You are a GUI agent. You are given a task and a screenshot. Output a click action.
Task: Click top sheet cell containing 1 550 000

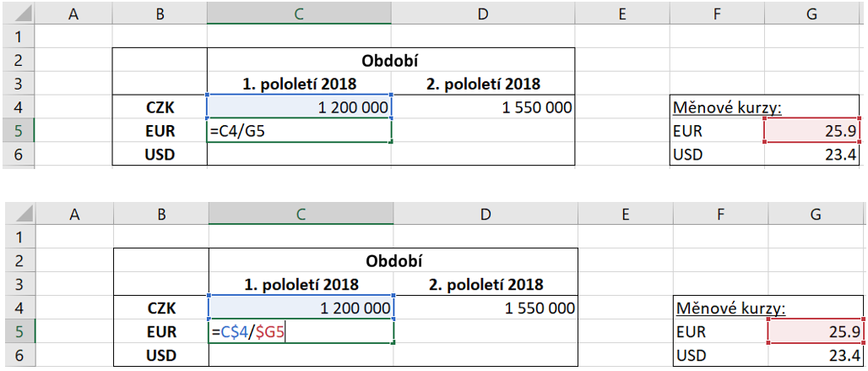(x=484, y=107)
